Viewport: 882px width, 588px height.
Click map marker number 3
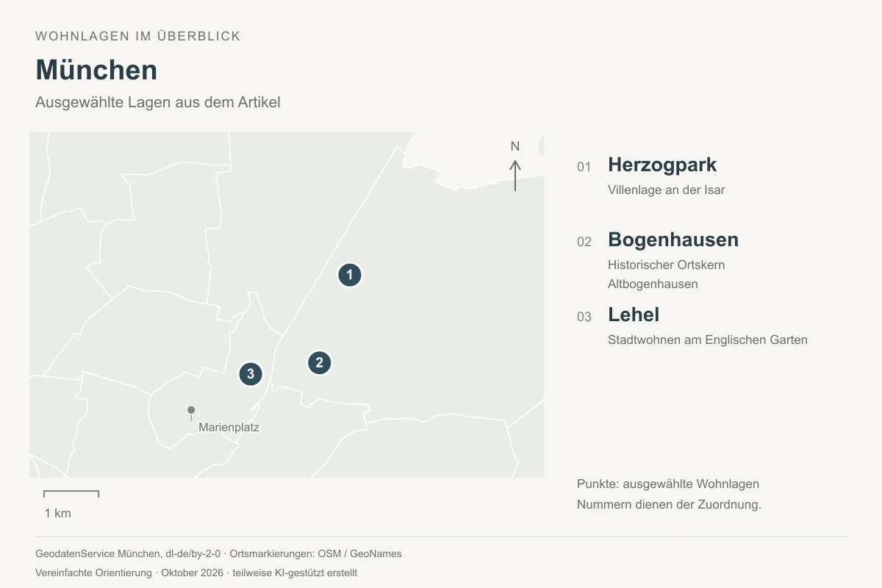pyautogui.click(x=251, y=374)
